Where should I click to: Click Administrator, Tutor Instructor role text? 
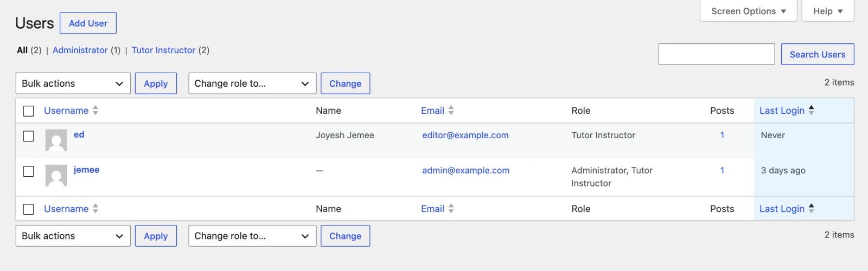[x=612, y=177]
